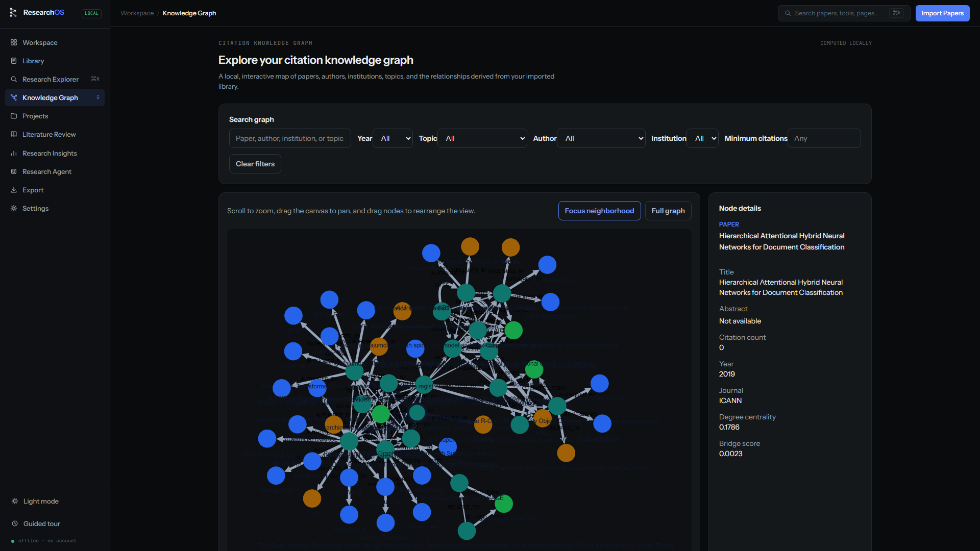The width and height of the screenshot is (980, 551).
Task: Open Workspace from the sidebar menu
Action: [x=55, y=42]
